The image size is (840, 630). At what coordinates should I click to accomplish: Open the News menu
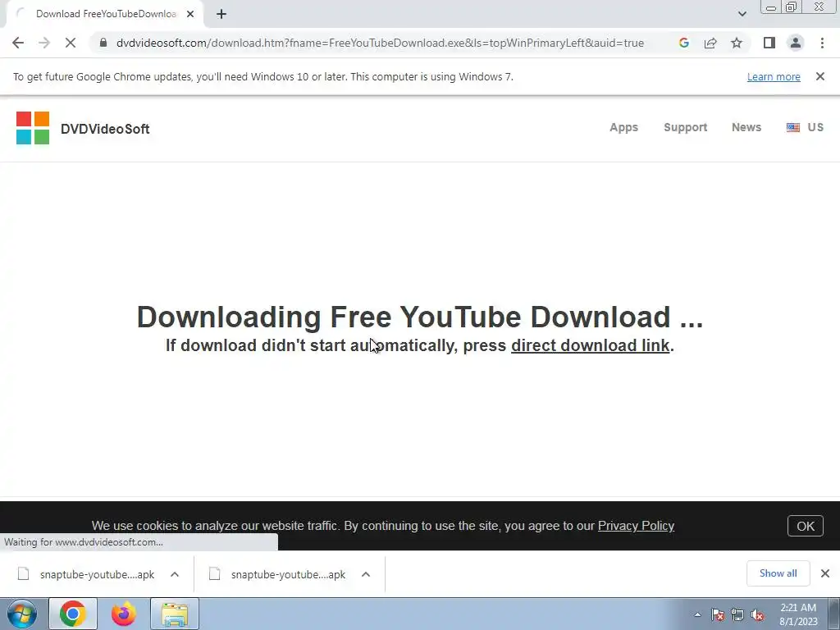(x=746, y=127)
